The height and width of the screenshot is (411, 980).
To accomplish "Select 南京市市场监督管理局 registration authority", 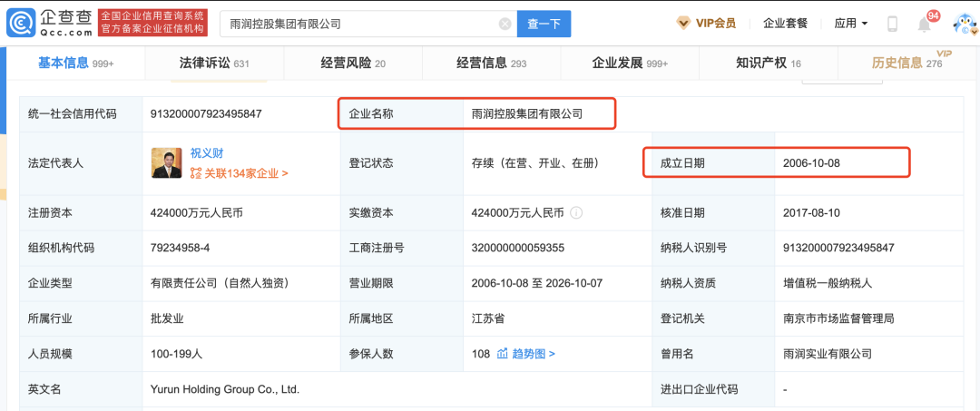I will (x=838, y=318).
